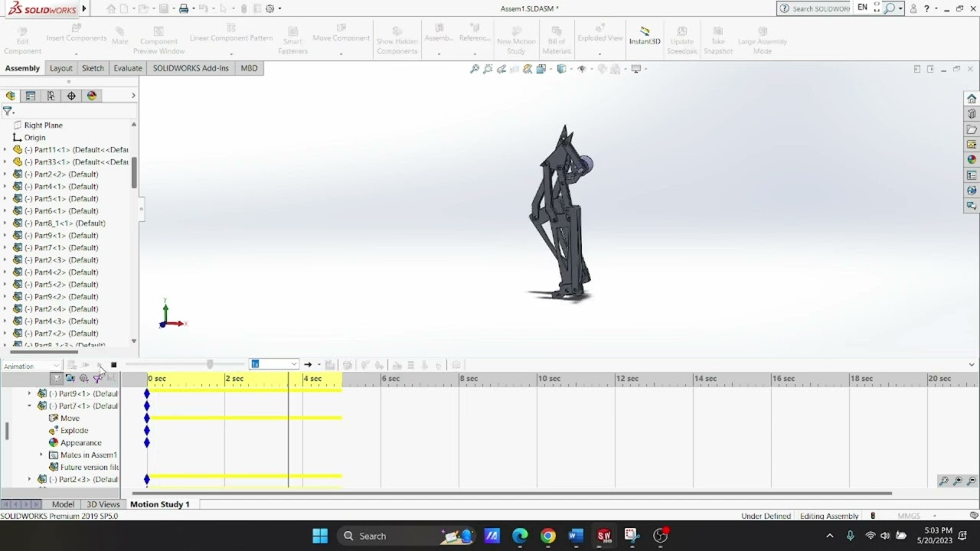Screen dimensions: 980x551
Task: Open the Options gear icon
Action: tap(270, 8)
